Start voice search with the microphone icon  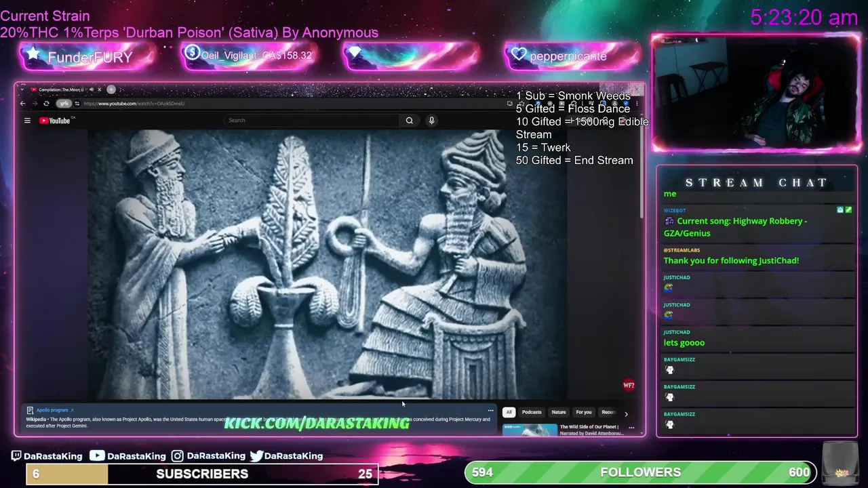431,121
